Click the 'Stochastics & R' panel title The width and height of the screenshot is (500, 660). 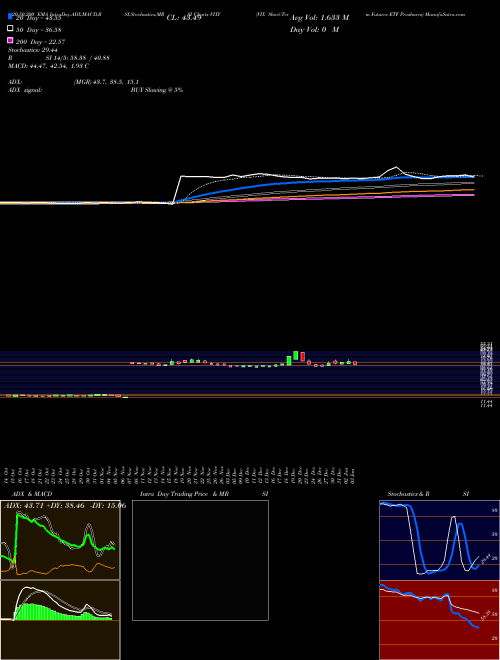[x=409, y=494]
